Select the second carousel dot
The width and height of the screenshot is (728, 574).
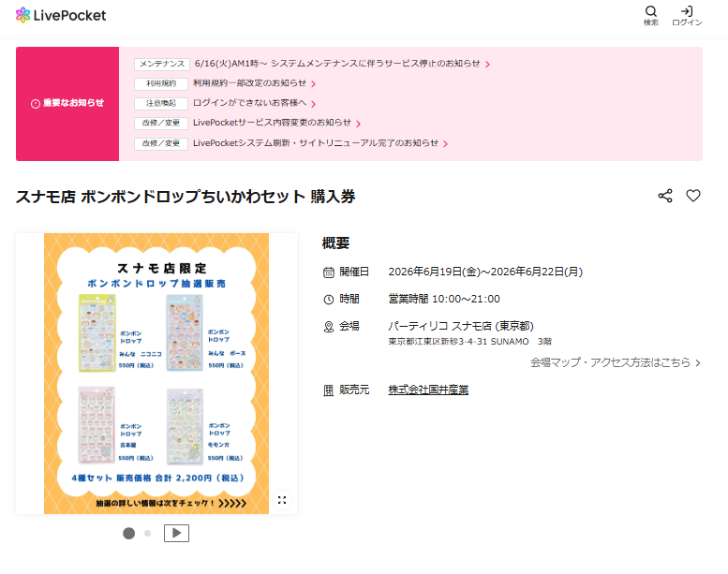[148, 534]
